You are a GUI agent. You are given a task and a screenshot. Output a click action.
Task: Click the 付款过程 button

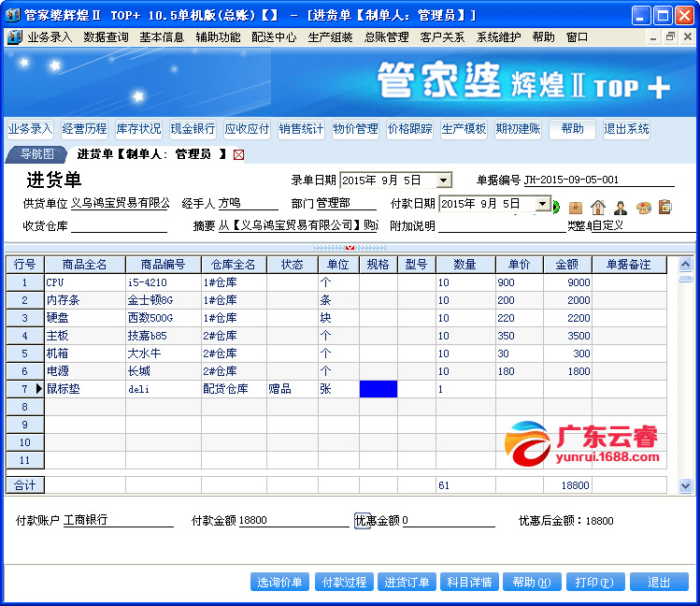pyautogui.click(x=345, y=582)
